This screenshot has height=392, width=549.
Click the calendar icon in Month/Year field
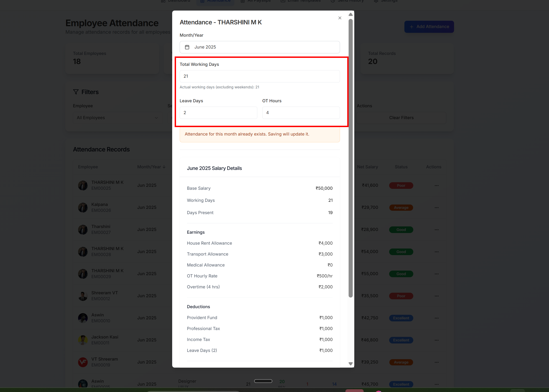tap(187, 47)
